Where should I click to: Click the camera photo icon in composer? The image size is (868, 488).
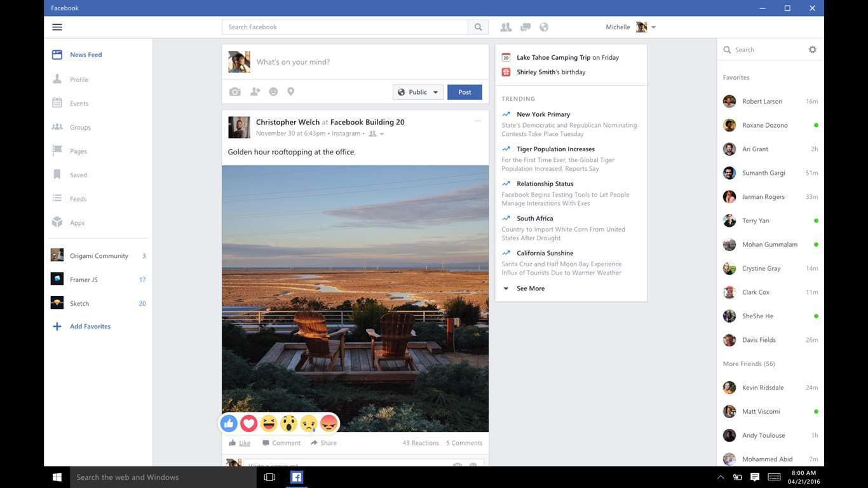coord(235,92)
